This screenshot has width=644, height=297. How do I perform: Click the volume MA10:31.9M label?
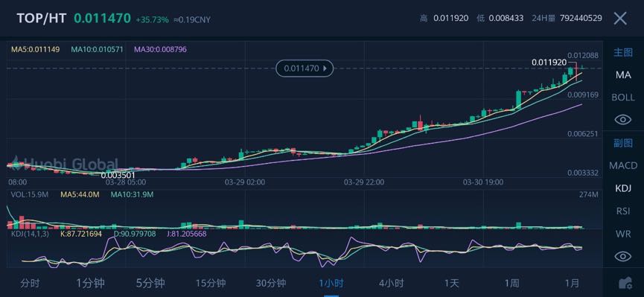(x=133, y=194)
